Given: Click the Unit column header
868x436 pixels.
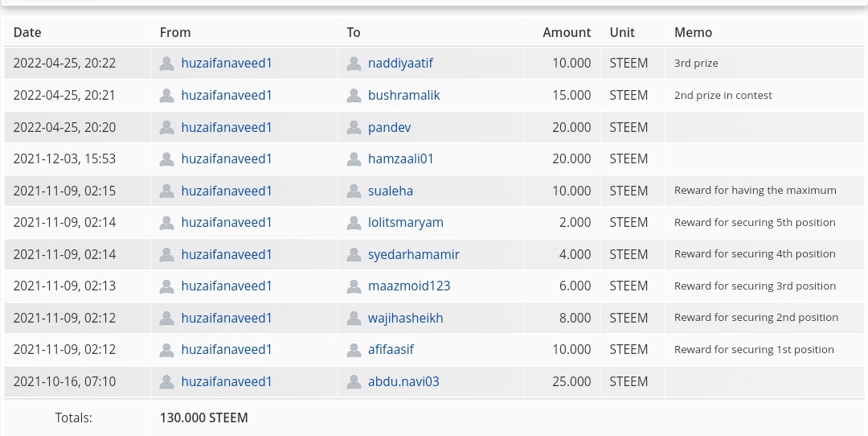Looking at the screenshot, I should (622, 32).
